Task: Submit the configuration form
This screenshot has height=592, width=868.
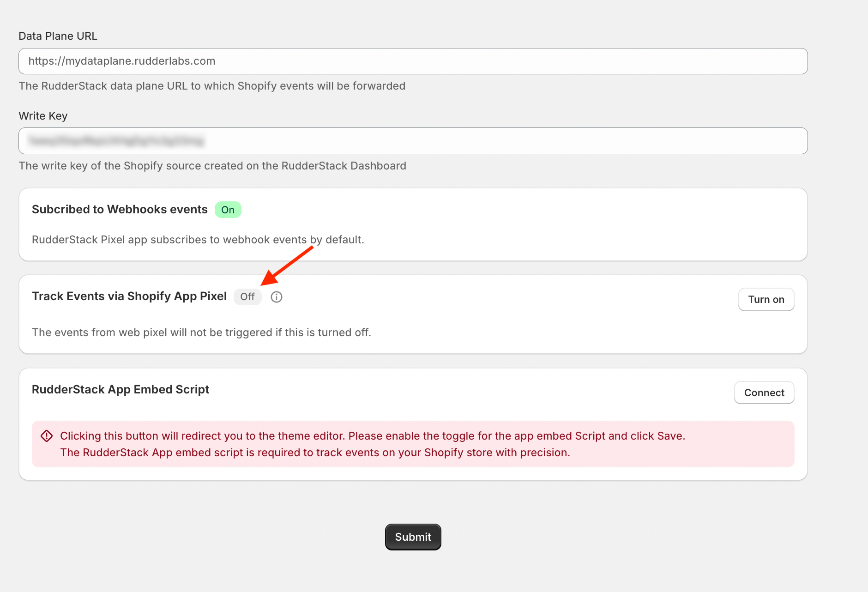Action: (x=413, y=537)
